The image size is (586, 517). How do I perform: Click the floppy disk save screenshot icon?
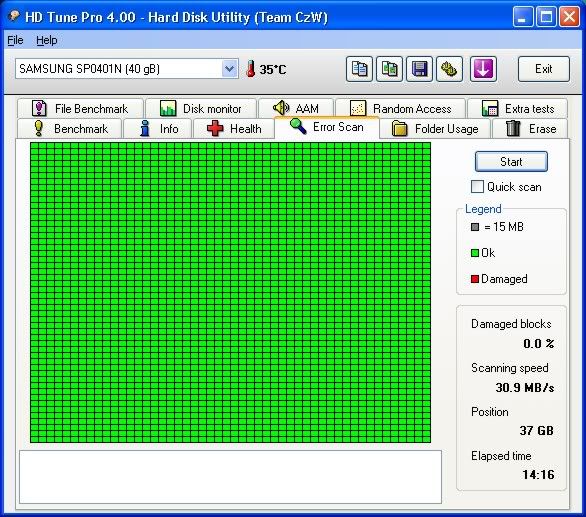pyautogui.click(x=419, y=69)
